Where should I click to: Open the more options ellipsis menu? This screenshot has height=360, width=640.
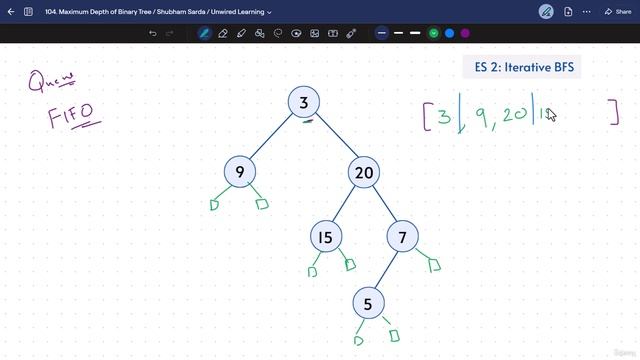click(x=587, y=12)
